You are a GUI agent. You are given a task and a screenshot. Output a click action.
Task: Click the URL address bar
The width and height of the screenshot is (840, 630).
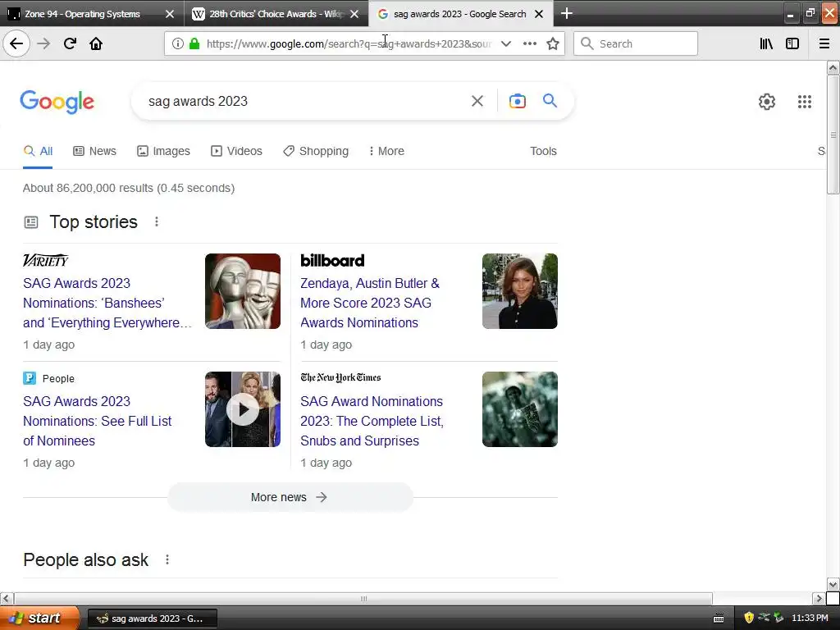(x=348, y=43)
